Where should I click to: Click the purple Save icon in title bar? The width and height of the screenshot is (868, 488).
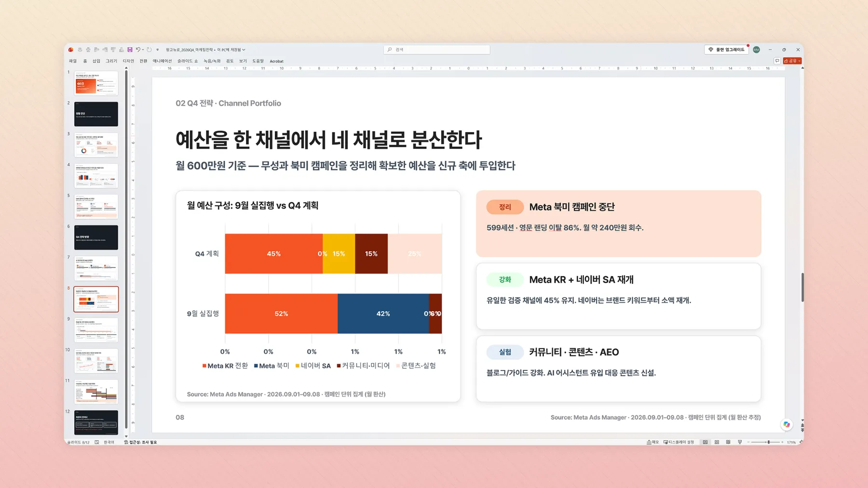point(130,50)
